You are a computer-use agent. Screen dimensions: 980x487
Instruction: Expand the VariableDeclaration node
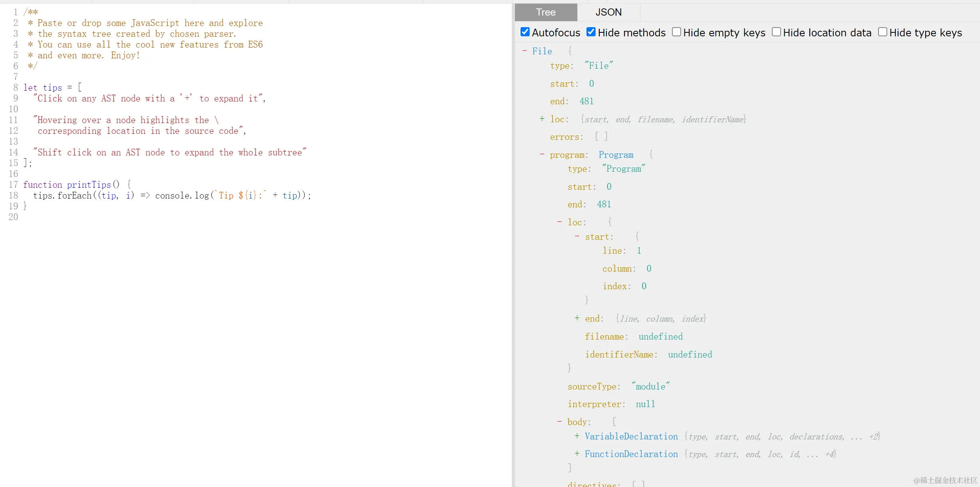coord(577,436)
